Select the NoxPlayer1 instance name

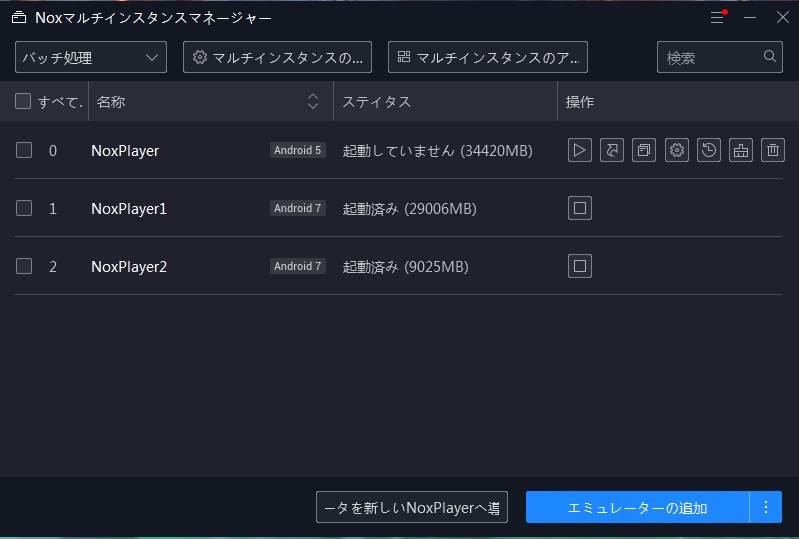pos(128,209)
